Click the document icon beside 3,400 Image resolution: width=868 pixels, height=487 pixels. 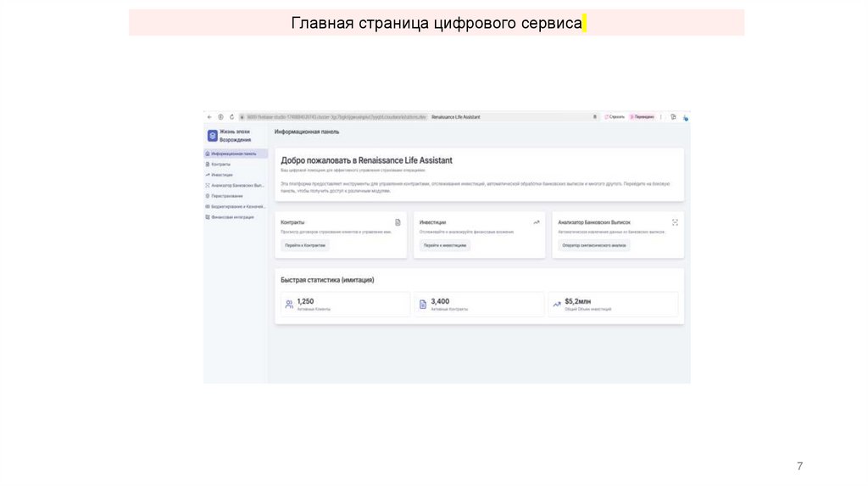(423, 305)
